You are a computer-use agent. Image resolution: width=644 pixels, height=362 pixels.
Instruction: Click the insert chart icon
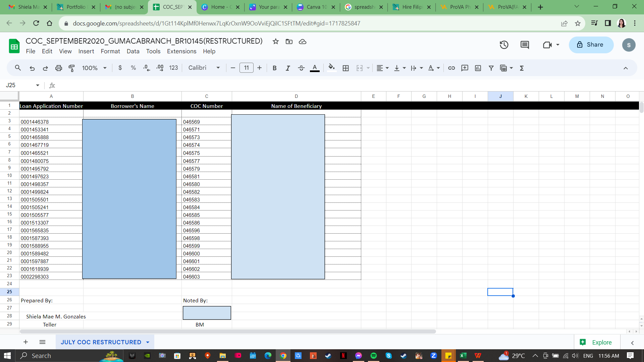[x=478, y=68]
